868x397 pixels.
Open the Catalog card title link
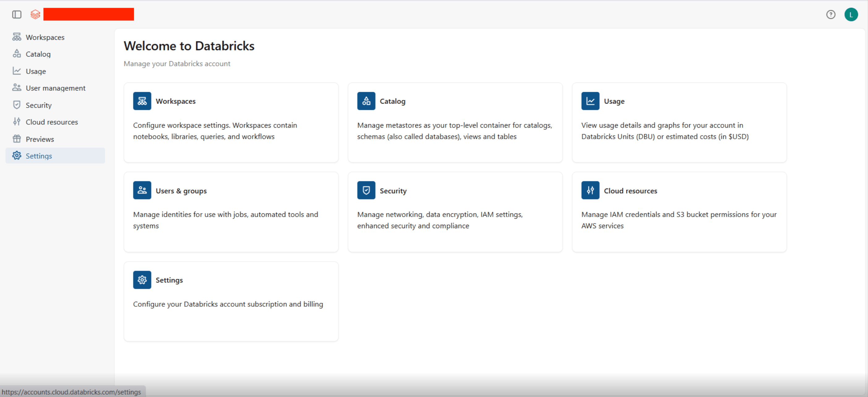pos(393,101)
